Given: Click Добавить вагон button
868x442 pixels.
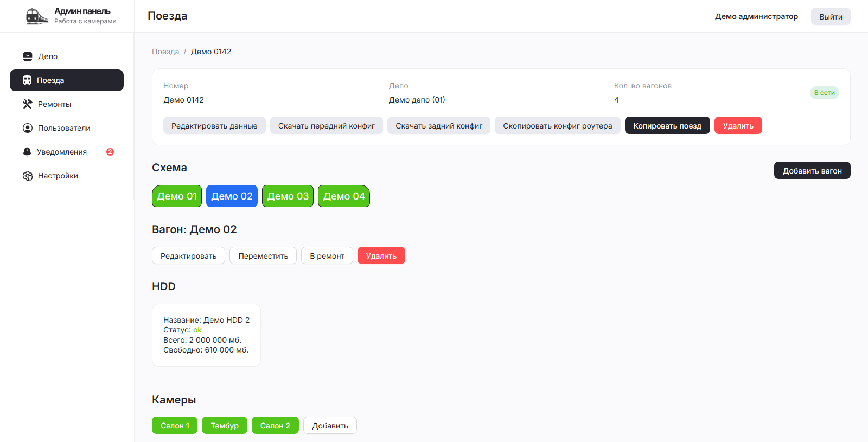Looking at the screenshot, I should pos(812,170).
